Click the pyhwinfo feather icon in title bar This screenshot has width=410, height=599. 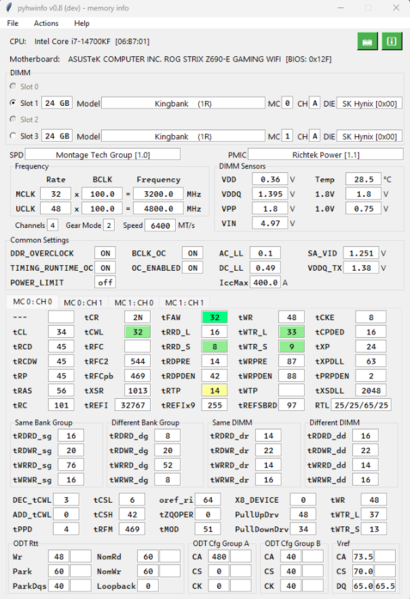click(x=9, y=8)
